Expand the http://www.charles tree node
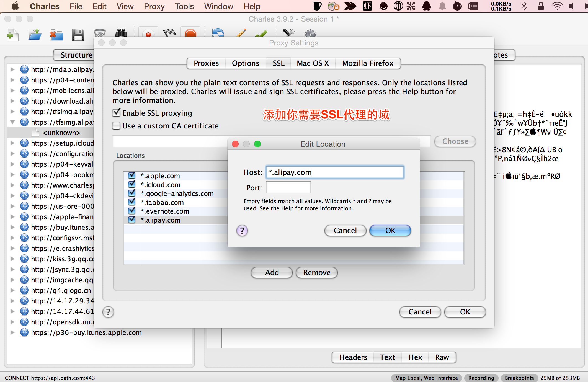The height and width of the screenshot is (382, 588). pyautogui.click(x=12, y=185)
